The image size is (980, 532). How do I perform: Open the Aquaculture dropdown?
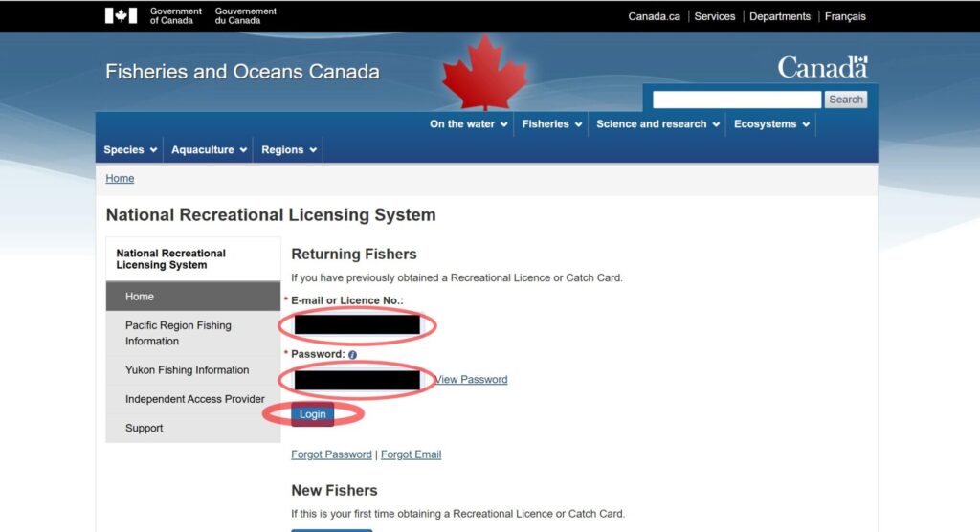209,149
